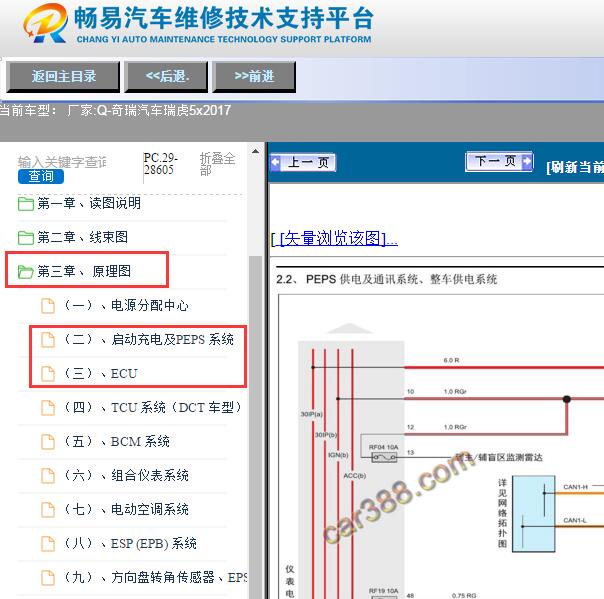Image resolution: width=604 pixels, height=599 pixels.
Task: Click the document icon beside 组合仪表系统
Action: pyautogui.click(x=48, y=476)
